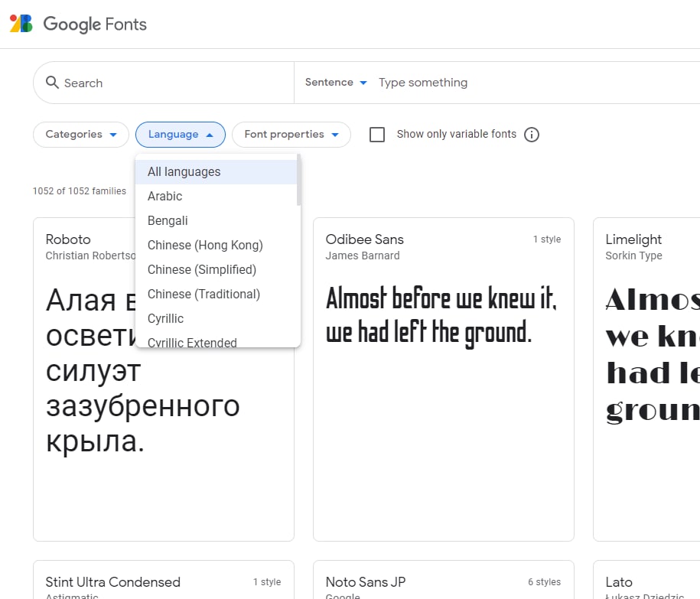Viewport: 700px width, 599px height.
Task: Open the Categories dropdown
Action: tap(81, 135)
